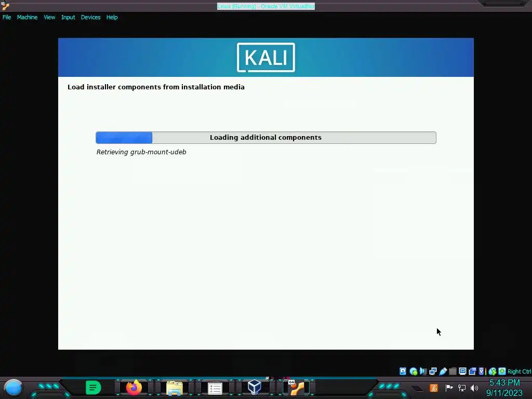
Task: Open the Help menu
Action: point(112,17)
